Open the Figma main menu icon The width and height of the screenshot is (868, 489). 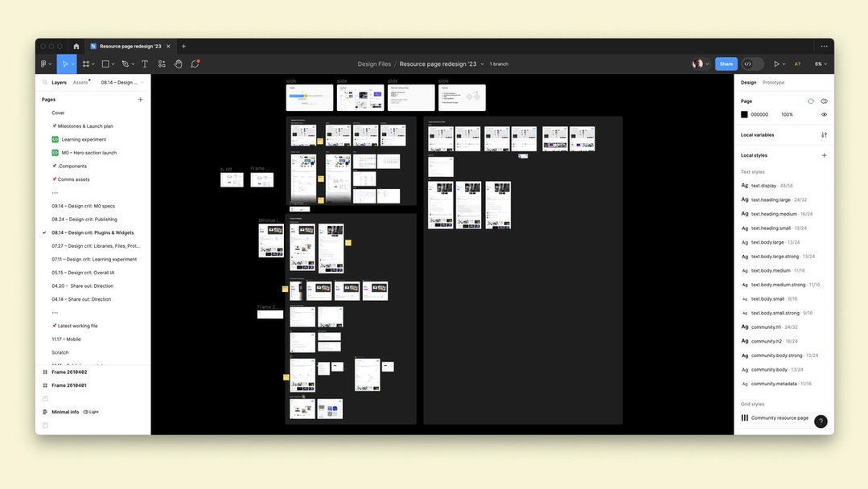click(45, 64)
